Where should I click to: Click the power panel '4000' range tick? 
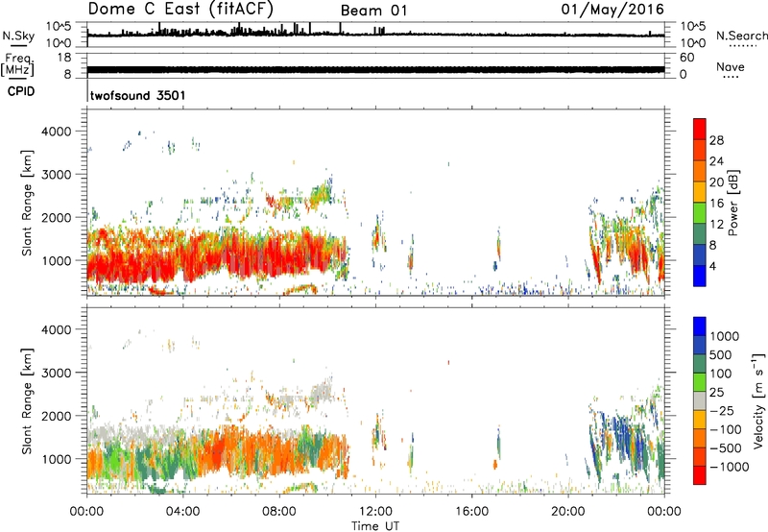[57, 132]
